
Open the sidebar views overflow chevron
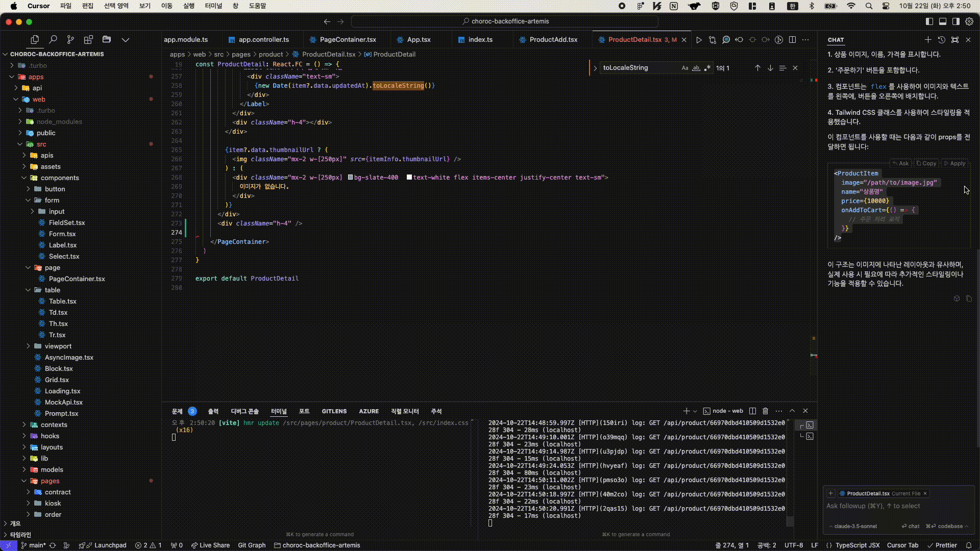[x=125, y=39]
